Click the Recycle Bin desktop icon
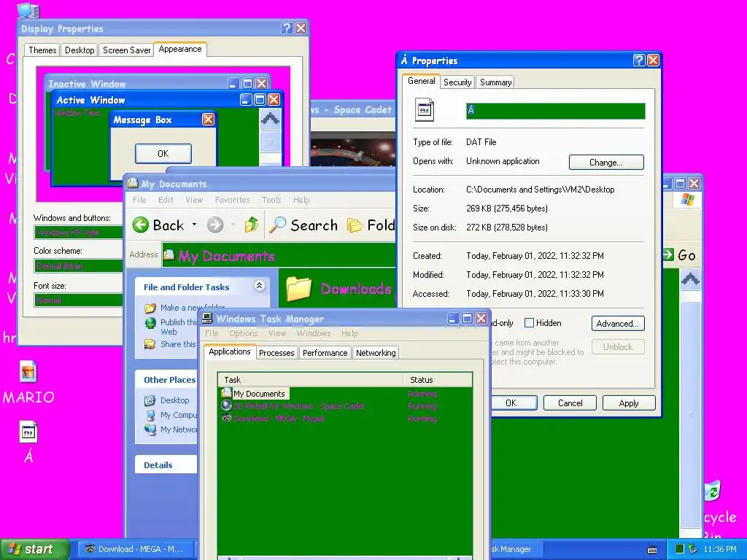 pyautogui.click(x=713, y=491)
